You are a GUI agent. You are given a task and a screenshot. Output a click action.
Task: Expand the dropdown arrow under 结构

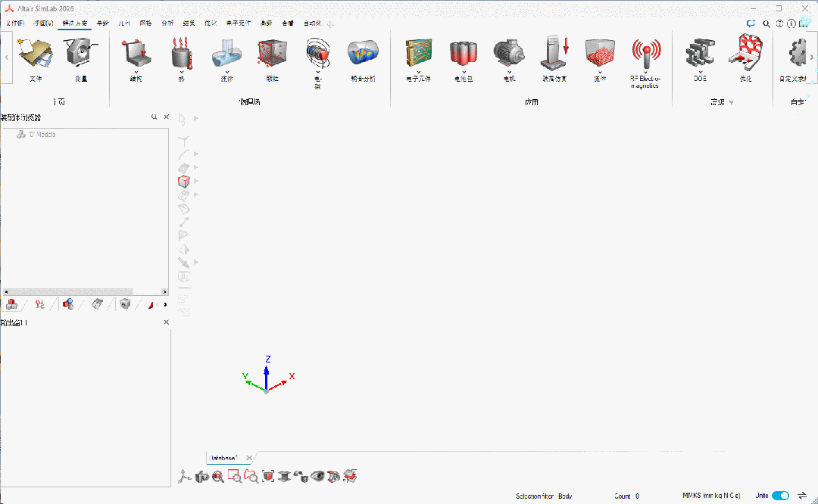136,73
